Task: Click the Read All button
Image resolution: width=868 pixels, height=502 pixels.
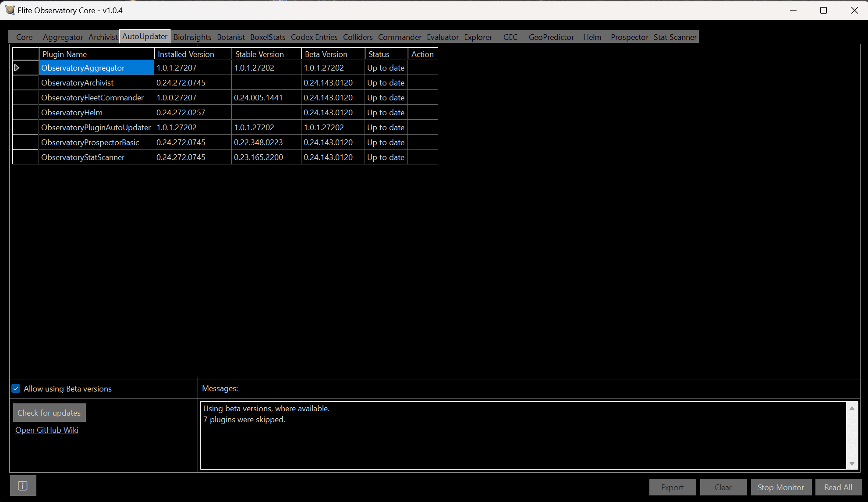Action: tap(838, 488)
